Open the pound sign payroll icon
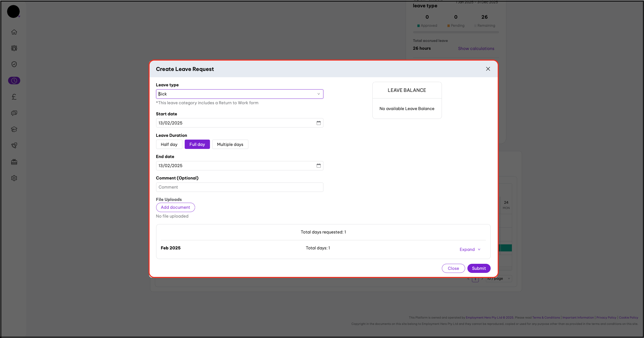 point(14,97)
